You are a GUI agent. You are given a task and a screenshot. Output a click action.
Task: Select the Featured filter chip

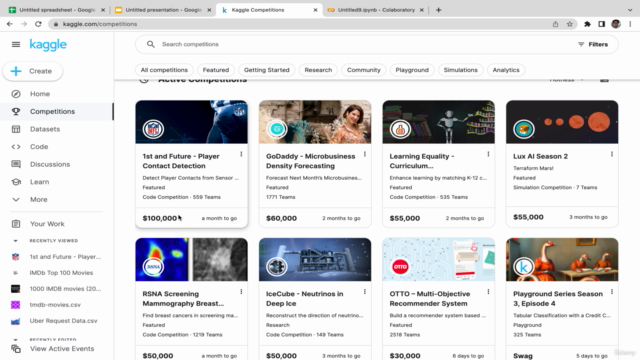216,70
